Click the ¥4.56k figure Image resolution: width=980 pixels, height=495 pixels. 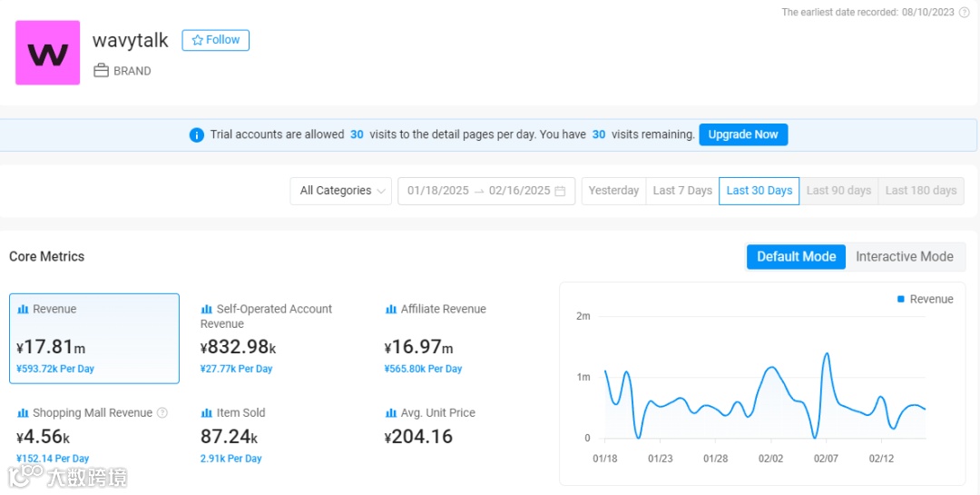pos(44,436)
